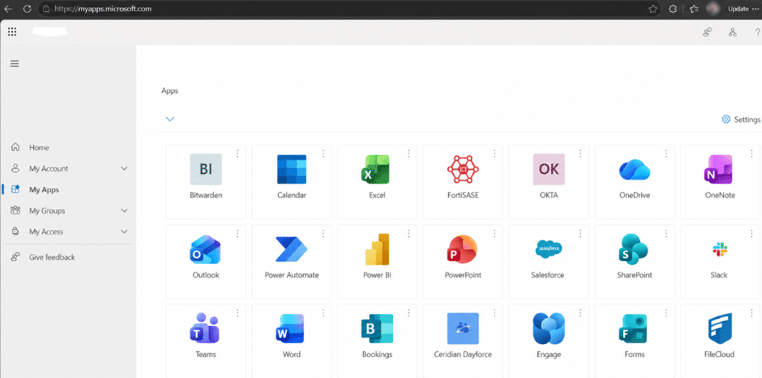Open Settings for the Apps page
This screenshot has width=762, height=378.
[741, 120]
